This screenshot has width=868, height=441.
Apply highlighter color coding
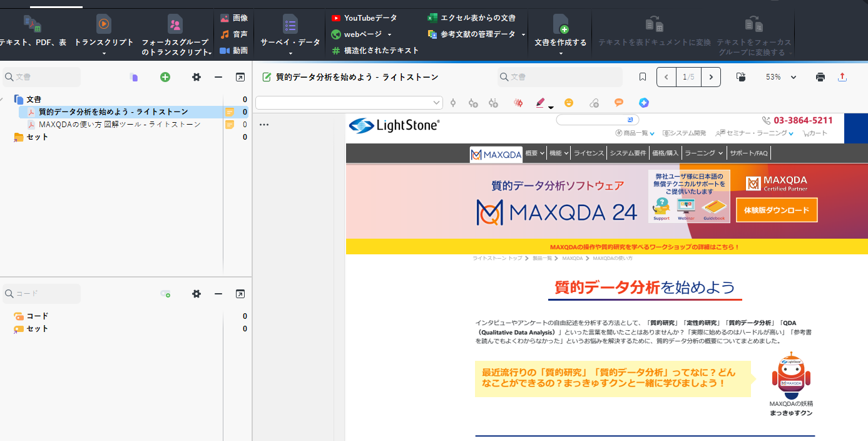[x=541, y=103]
